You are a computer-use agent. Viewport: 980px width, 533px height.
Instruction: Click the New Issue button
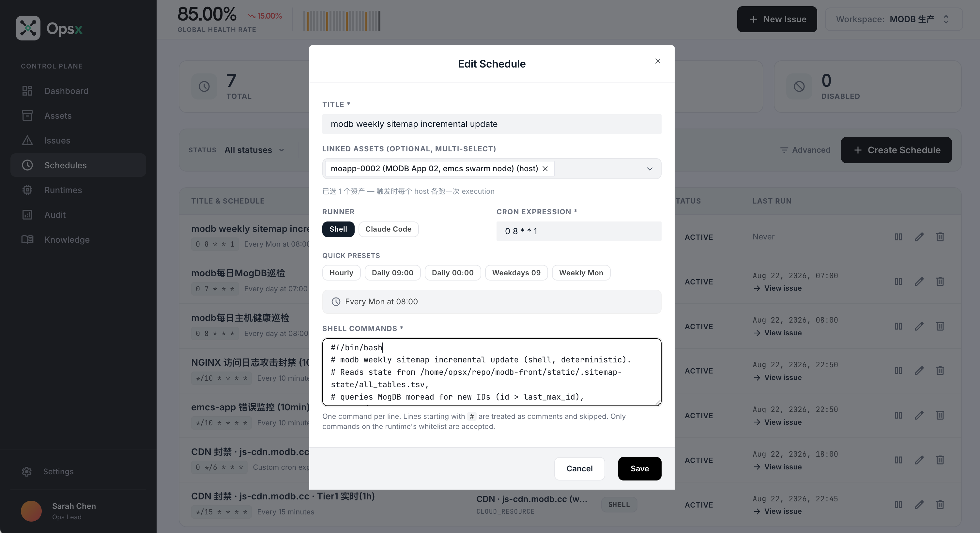point(777,19)
